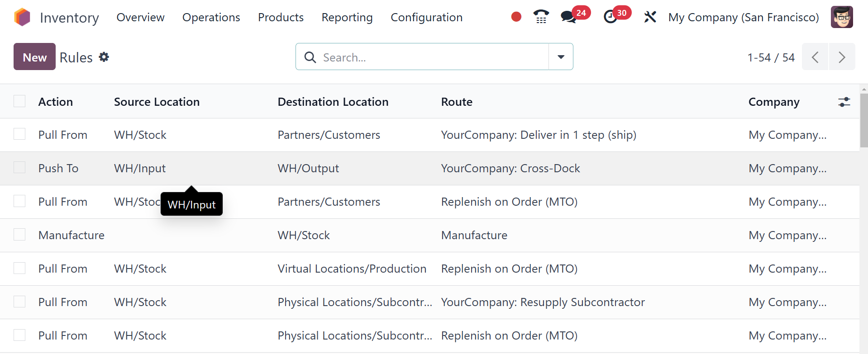Sort by Destination Location column header
The height and width of the screenshot is (354, 868).
(x=333, y=102)
